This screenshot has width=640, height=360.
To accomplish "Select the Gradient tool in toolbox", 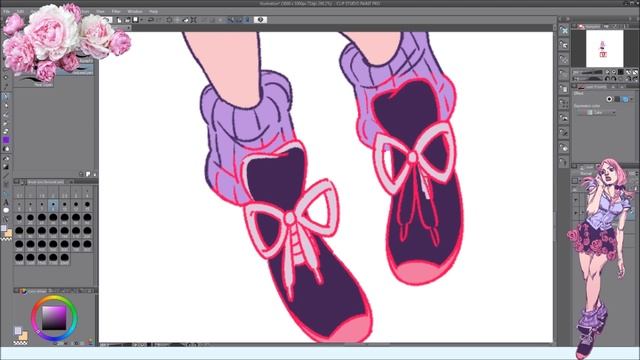I will coord(6,167).
